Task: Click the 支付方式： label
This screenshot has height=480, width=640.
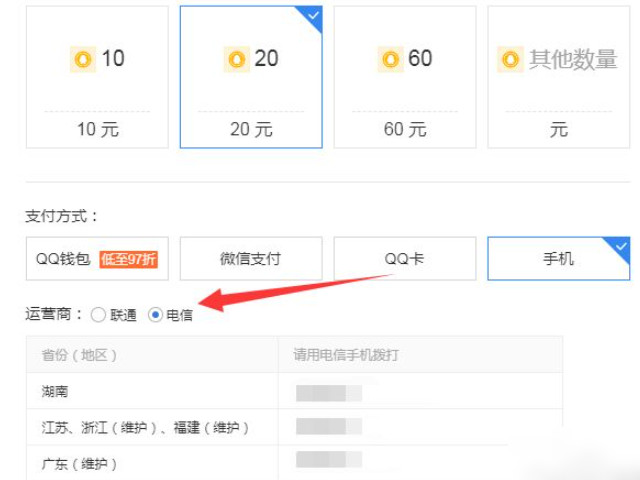Action: [x=62, y=216]
